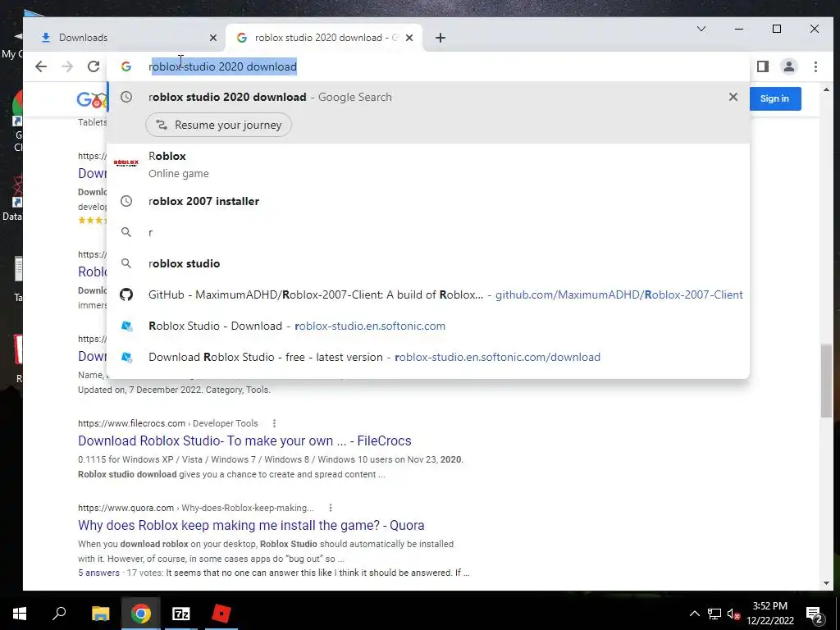Open the network status tray icon
The image size is (840, 630).
714,614
